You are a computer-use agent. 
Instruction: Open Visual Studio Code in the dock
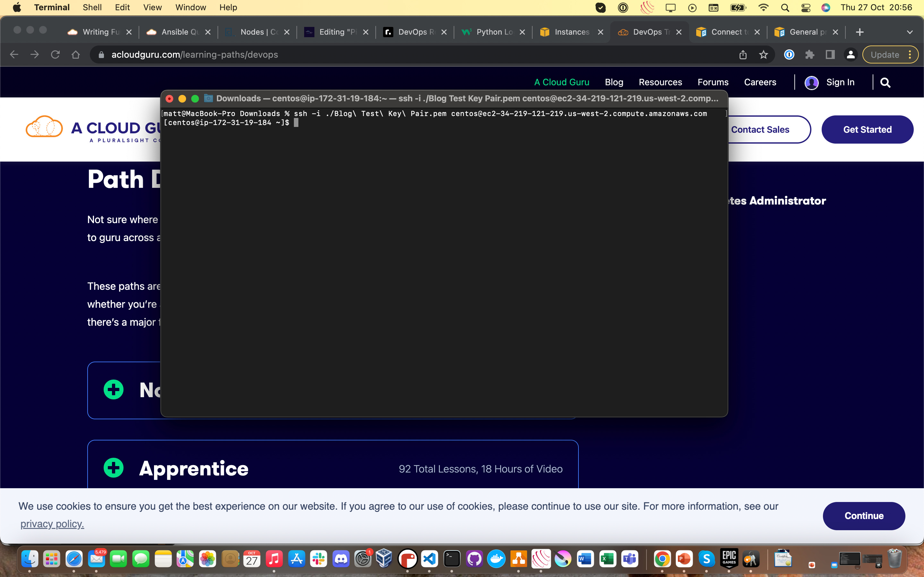(x=430, y=559)
